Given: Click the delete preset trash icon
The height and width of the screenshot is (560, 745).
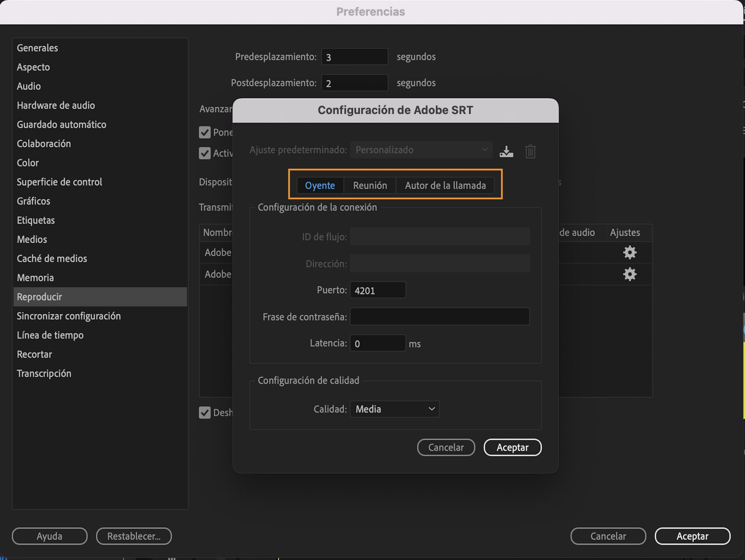Looking at the screenshot, I should pyautogui.click(x=530, y=151).
